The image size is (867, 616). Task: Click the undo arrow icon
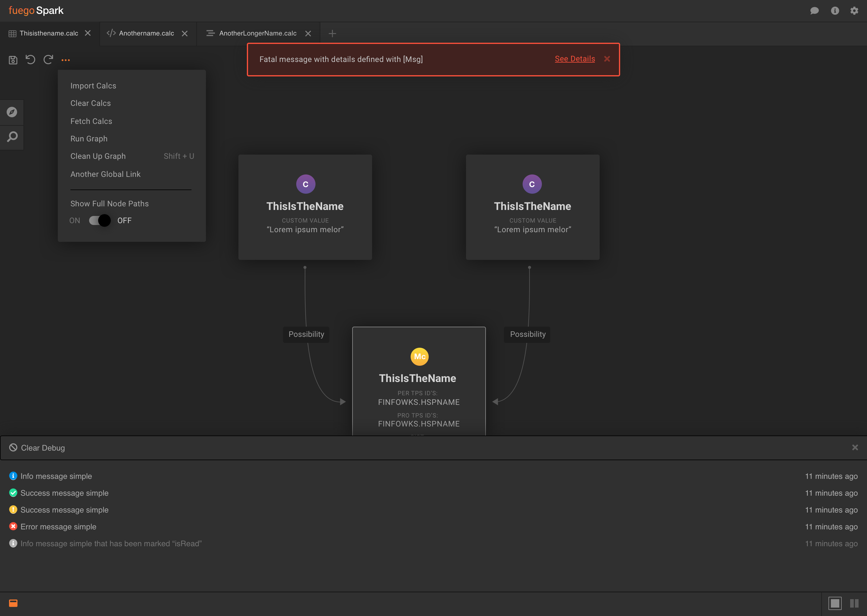(30, 60)
